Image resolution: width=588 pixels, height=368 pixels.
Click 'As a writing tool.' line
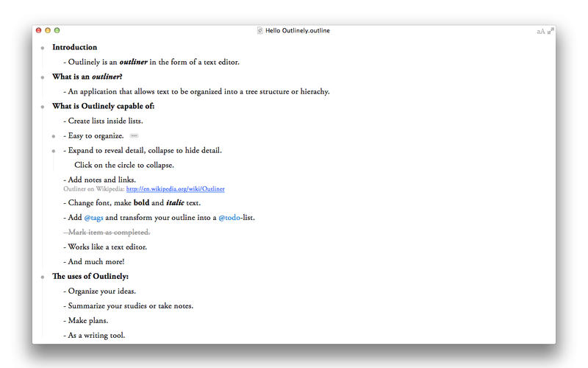pos(94,336)
